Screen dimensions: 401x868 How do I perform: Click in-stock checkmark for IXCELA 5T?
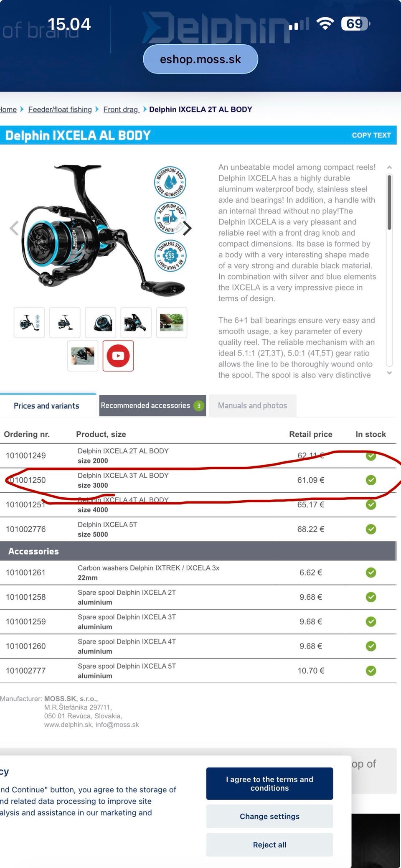[371, 529]
